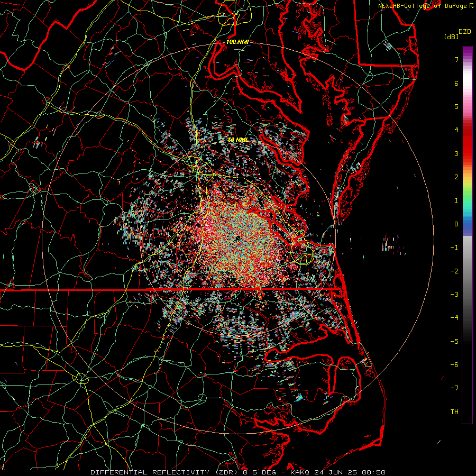Click the -7 value on the color scale
Screen dimensions: 476x476
pyautogui.click(x=454, y=388)
